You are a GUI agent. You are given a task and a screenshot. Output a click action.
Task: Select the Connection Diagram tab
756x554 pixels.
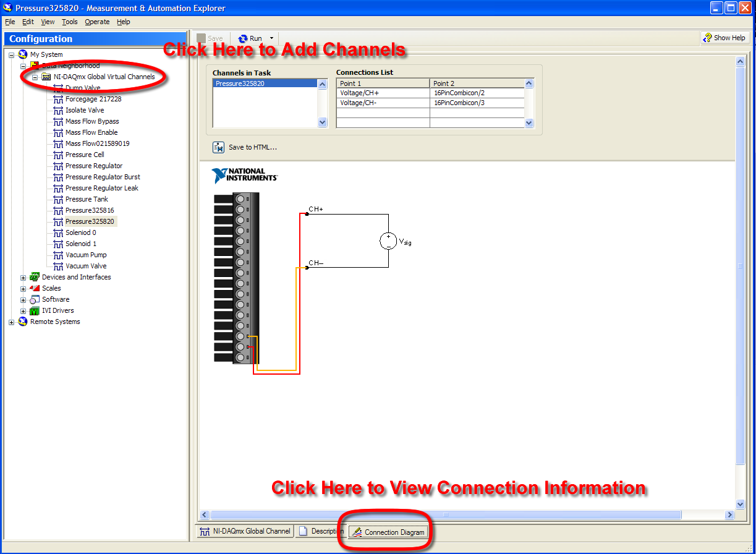(x=388, y=532)
